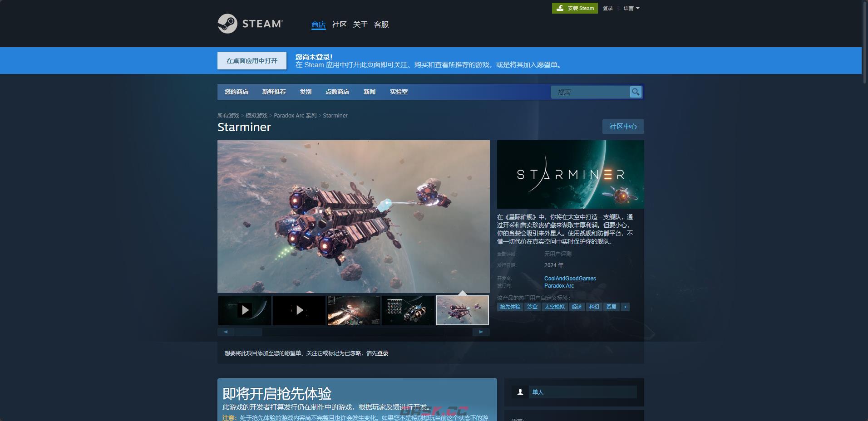Screen dimensions: 868x421
Task: Click the 无用户评测 review text
Action: [x=557, y=254]
